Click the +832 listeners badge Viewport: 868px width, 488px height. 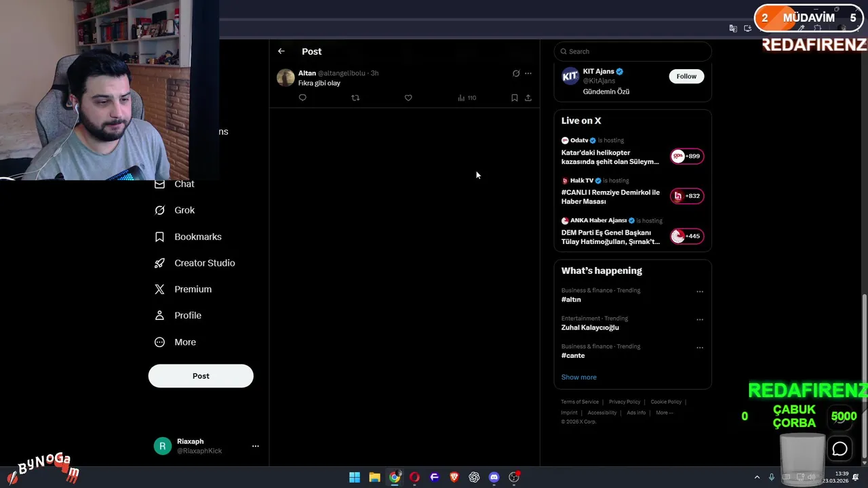click(687, 196)
